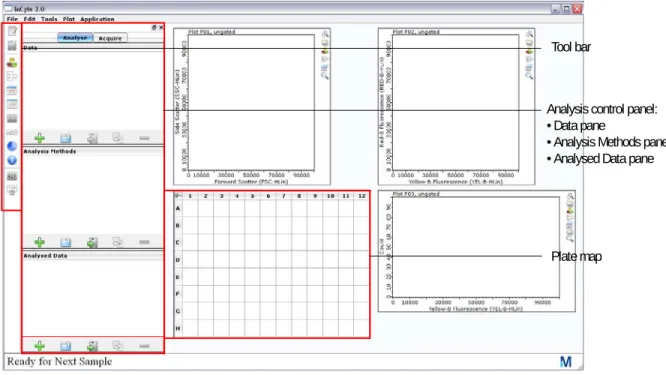666x375 pixels.
Task: Select row D header in plate map
Action: (x=178, y=259)
